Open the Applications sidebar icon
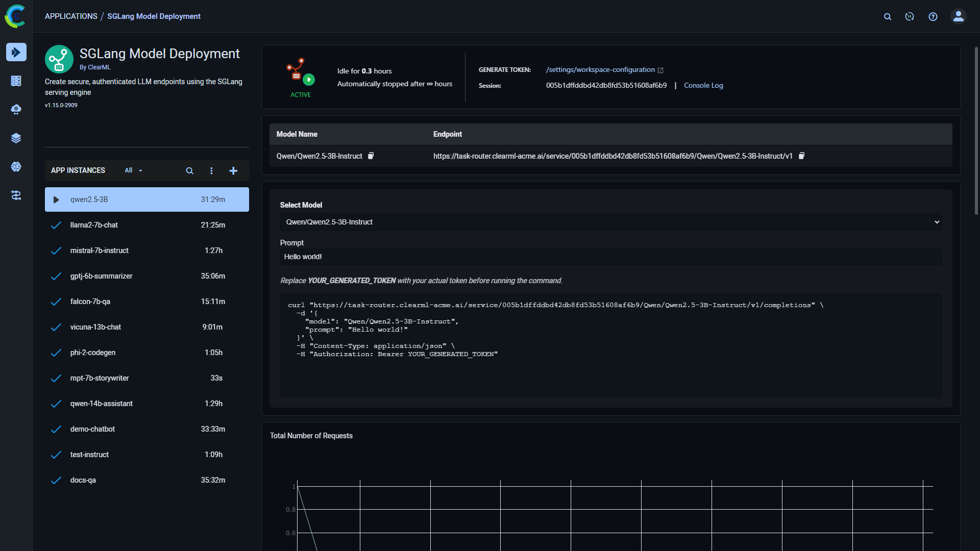 16,52
